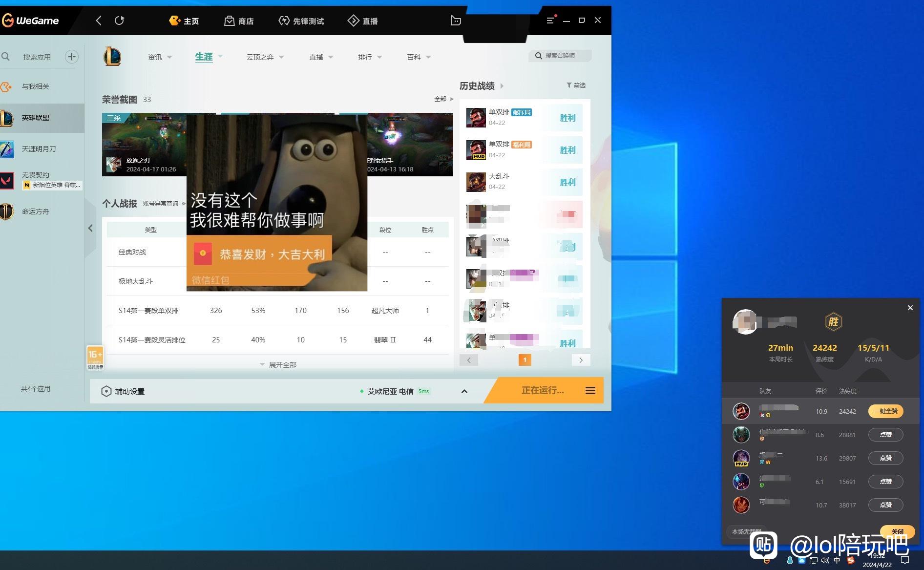Click the 艾欧尼亚 电信 server label
The height and width of the screenshot is (570, 924).
(x=390, y=391)
